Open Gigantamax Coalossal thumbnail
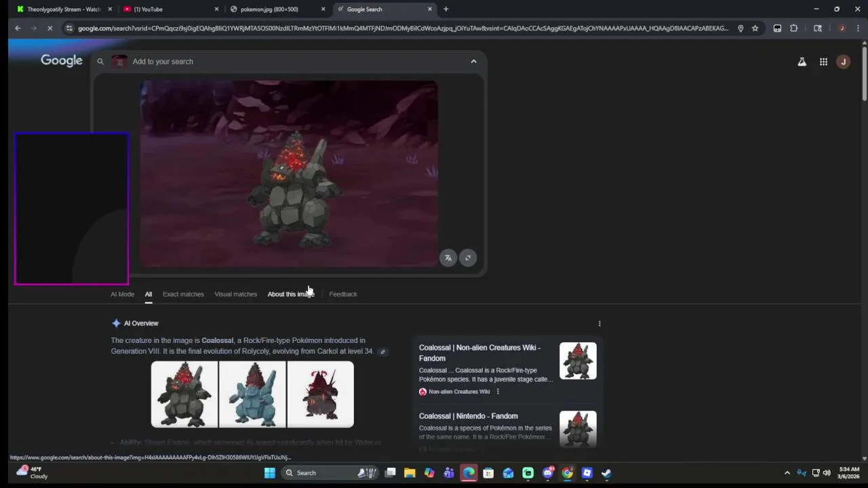This screenshot has width=868, height=488. (320, 394)
